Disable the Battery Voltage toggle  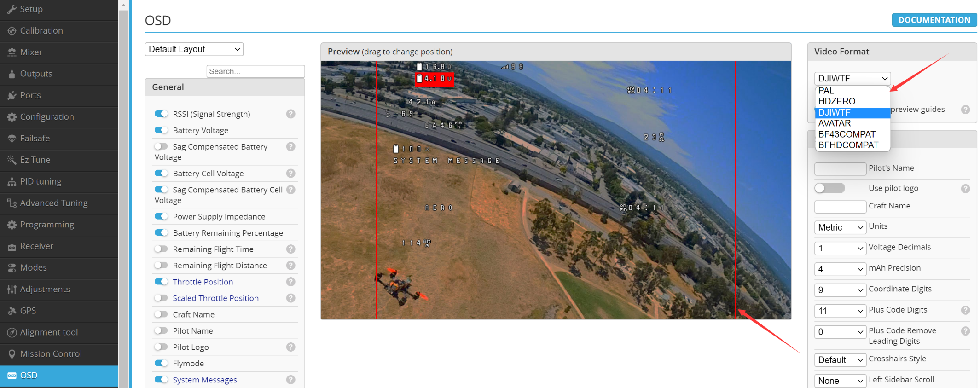tap(161, 130)
